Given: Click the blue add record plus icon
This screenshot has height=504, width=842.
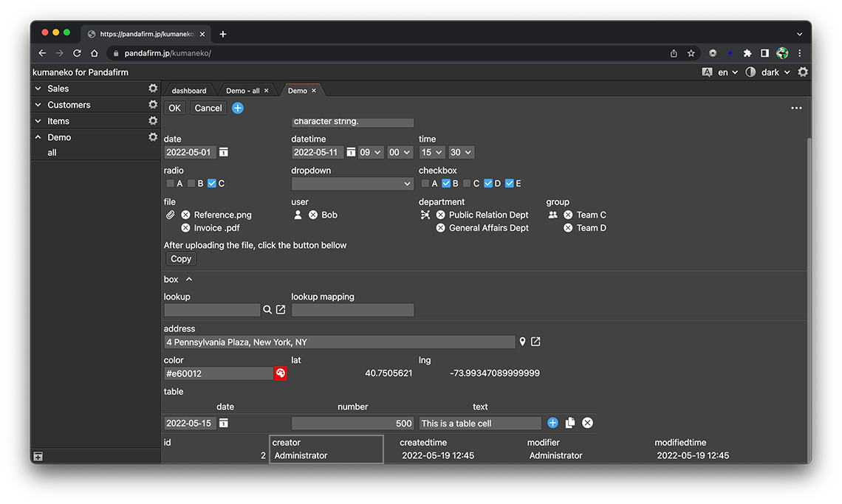Looking at the screenshot, I should (x=238, y=108).
